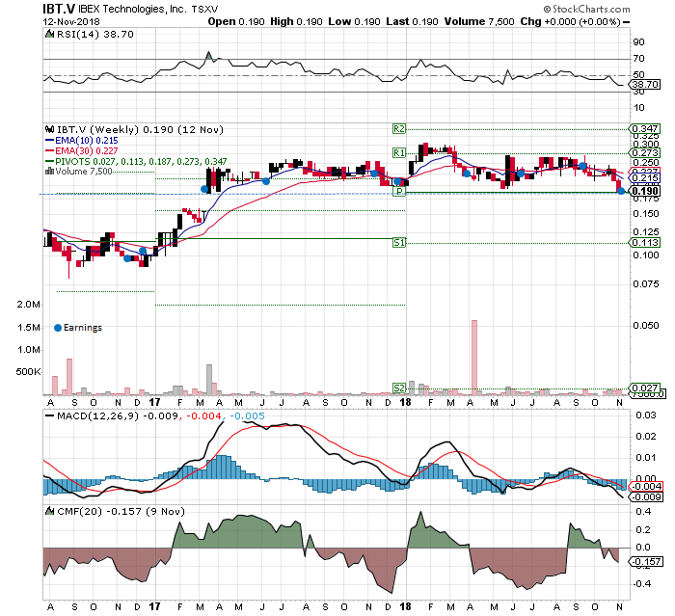Click the CMF(20) -0.157 (9 Nov) label
The image size is (675, 616).
point(121,511)
